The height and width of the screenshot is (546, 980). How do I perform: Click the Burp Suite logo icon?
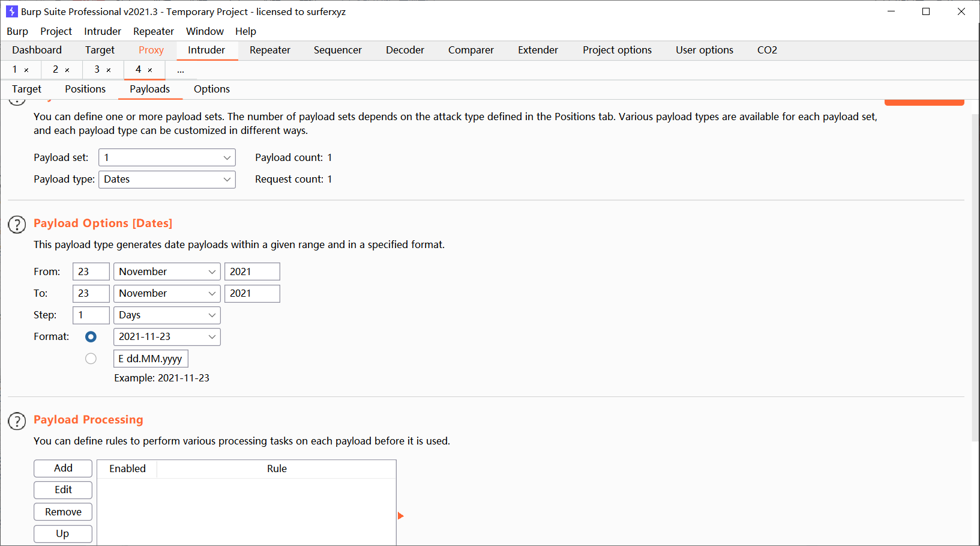click(x=11, y=11)
